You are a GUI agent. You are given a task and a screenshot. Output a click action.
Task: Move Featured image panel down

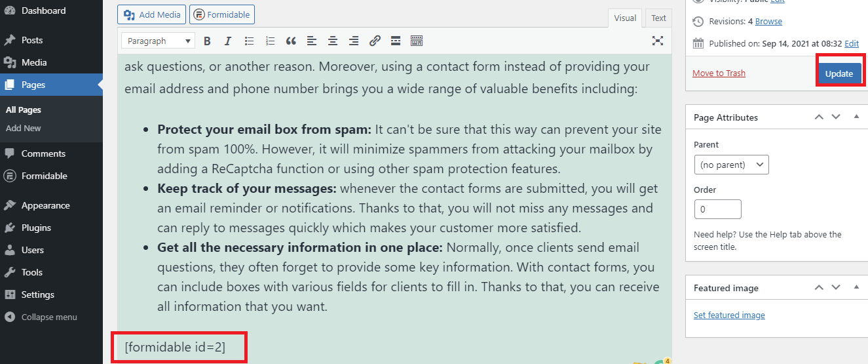pyautogui.click(x=836, y=288)
